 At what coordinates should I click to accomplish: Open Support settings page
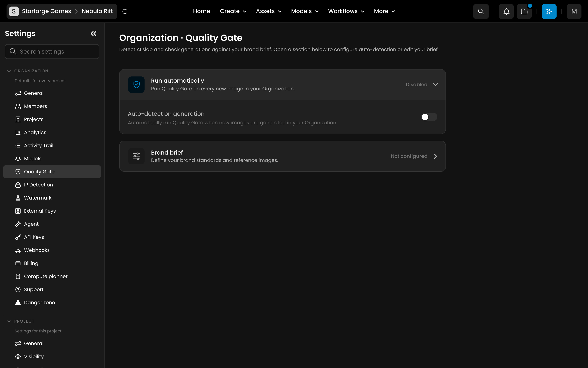pyautogui.click(x=52, y=289)
